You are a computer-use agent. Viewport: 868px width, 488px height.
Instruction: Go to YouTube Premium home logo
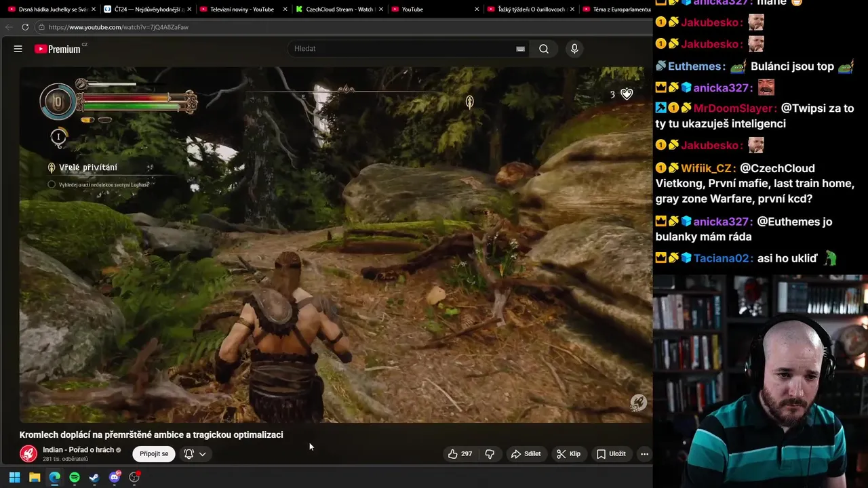pyautogui.click(x=60, y=49)
